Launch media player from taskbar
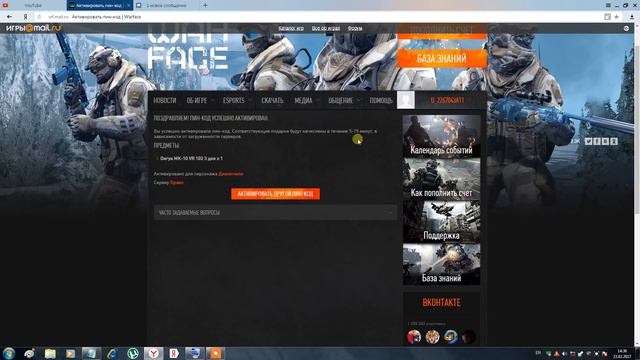The width and height of the screenshot is (640, 360). coord(71,353)
